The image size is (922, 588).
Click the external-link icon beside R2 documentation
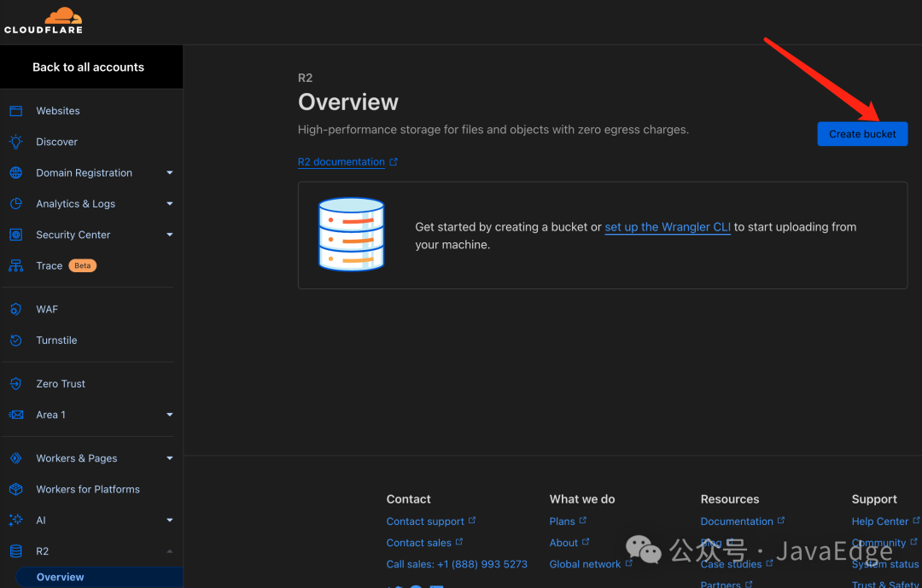pos(394,161)
